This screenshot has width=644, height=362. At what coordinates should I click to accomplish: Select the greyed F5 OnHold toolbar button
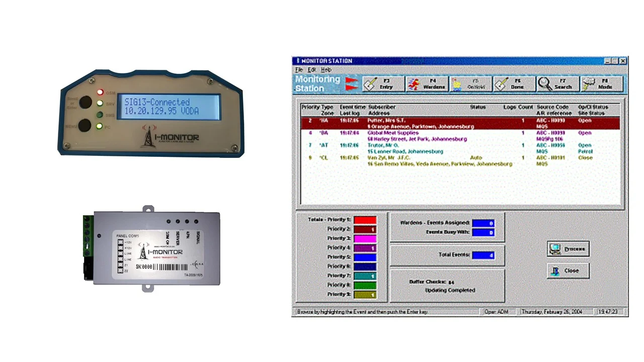pos(470,84)
